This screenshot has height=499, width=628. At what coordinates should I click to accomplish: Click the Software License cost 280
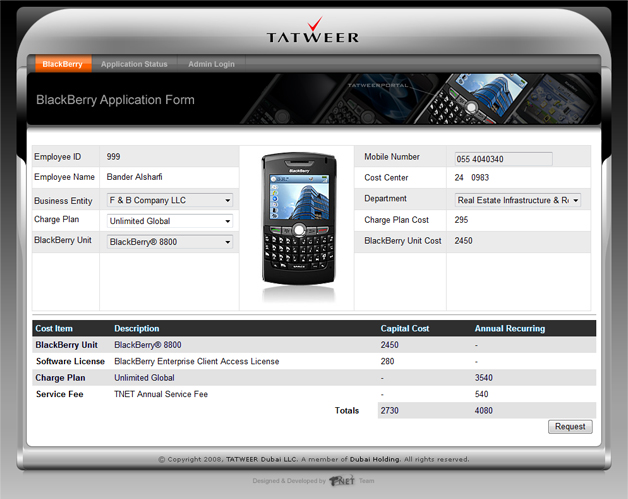(x=387, y=361)
